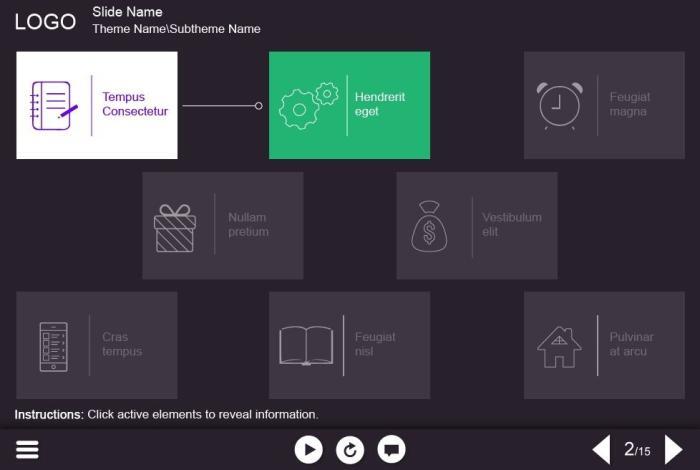Click the replay slide button
The width and height of the screenshot is (700, 470).
pos(350,450)
